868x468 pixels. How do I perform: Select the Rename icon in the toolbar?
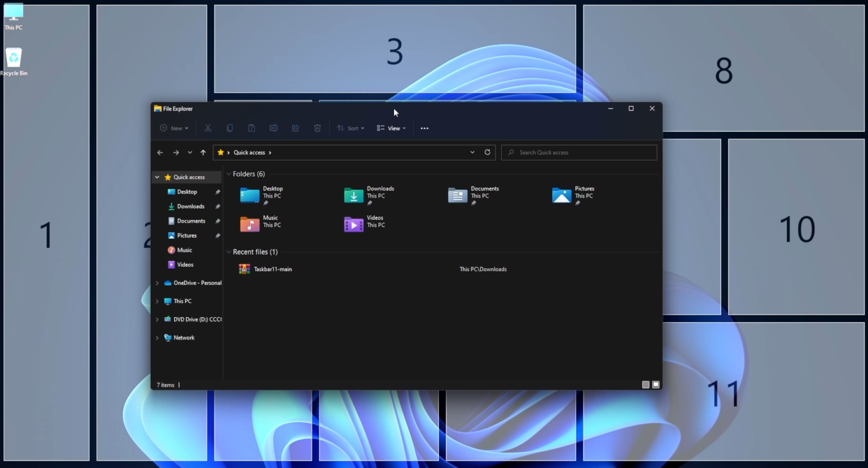tap(274, 128)
